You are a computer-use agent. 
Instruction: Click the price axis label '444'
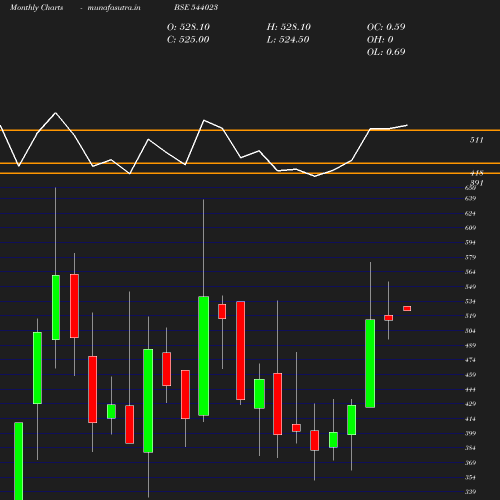tap(470, 389)
